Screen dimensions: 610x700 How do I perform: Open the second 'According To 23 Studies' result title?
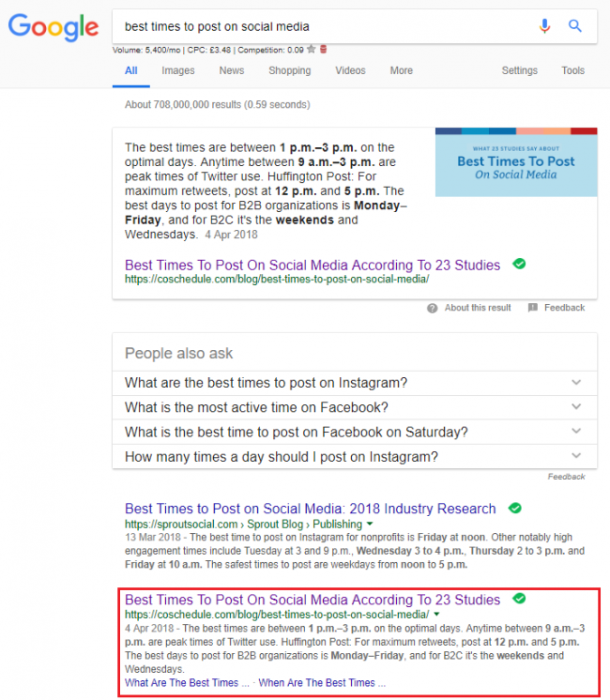click(x=313, y=600)
